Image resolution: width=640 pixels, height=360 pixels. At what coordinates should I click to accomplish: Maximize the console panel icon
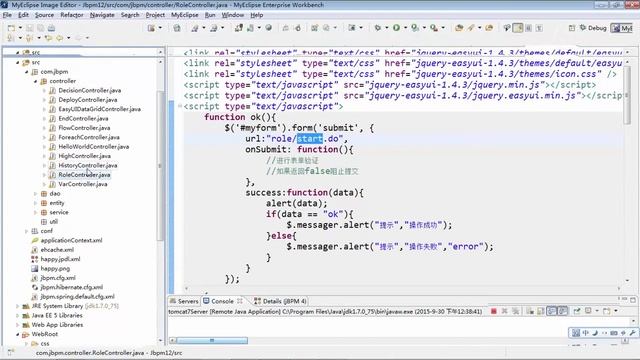click(633, 300)
